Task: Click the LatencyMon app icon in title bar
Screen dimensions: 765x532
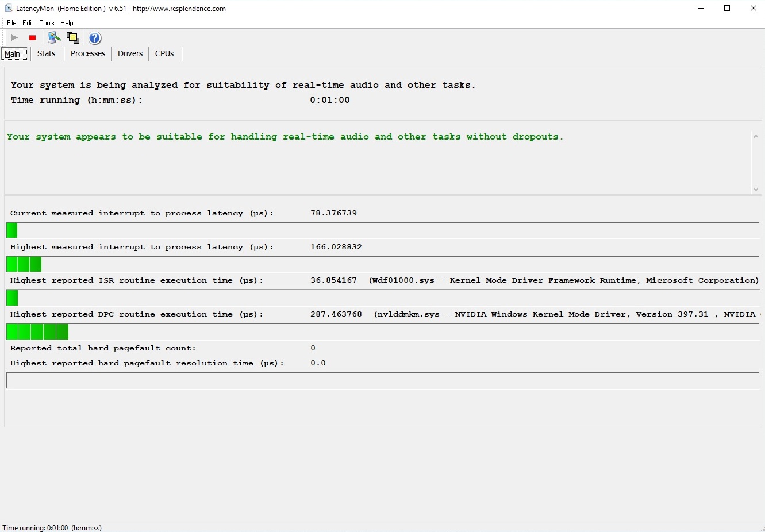Action: pyautogui.click(x=8, y=8)
